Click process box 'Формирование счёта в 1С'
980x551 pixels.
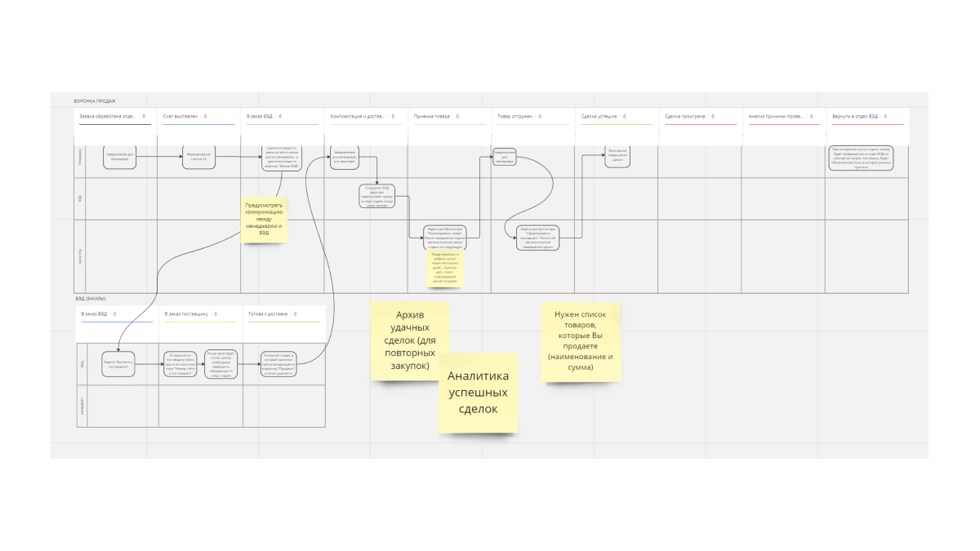(x=198, y=156)
